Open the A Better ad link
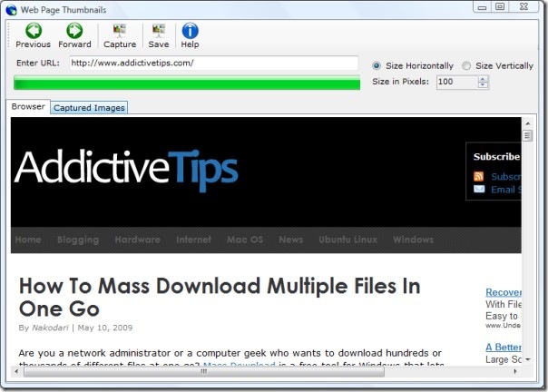 [504, 348]
